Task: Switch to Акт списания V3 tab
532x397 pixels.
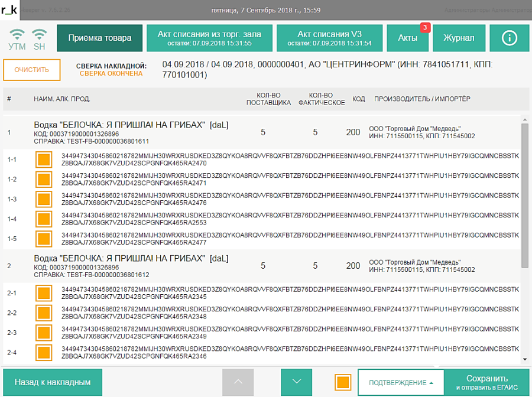Action: coord(329,38)
